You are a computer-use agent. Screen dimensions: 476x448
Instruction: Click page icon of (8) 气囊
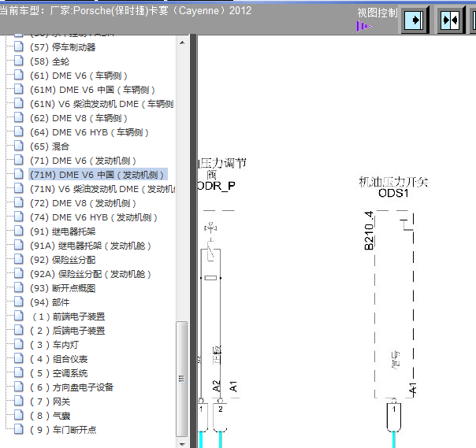pyautogui.click(x=18, y=415)
